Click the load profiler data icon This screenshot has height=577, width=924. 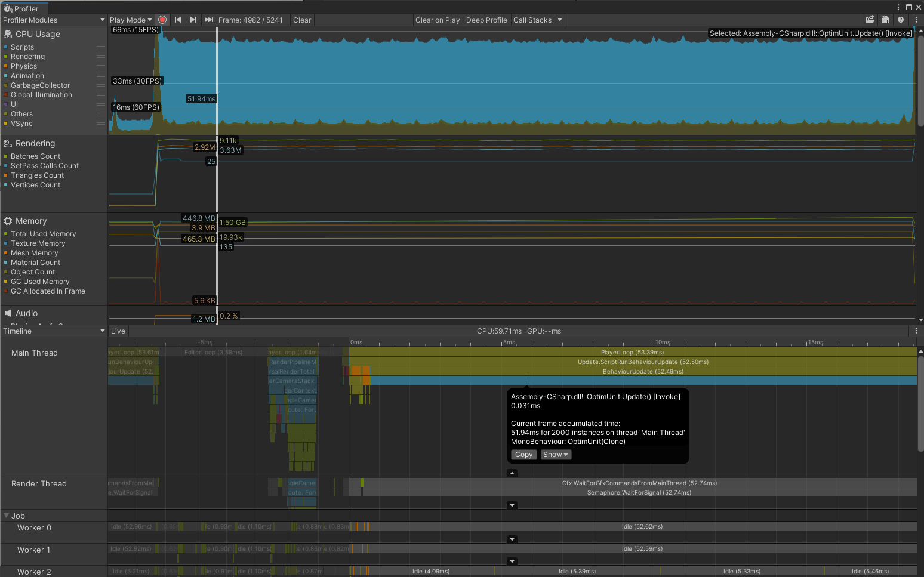(870, 20)
